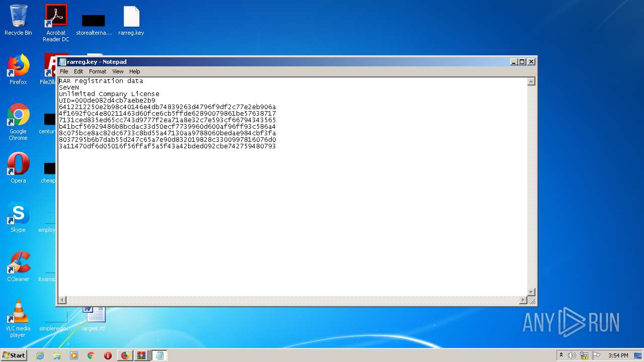
Task: Switch to WinRAR taskbar button
Action: coord(141,355)
